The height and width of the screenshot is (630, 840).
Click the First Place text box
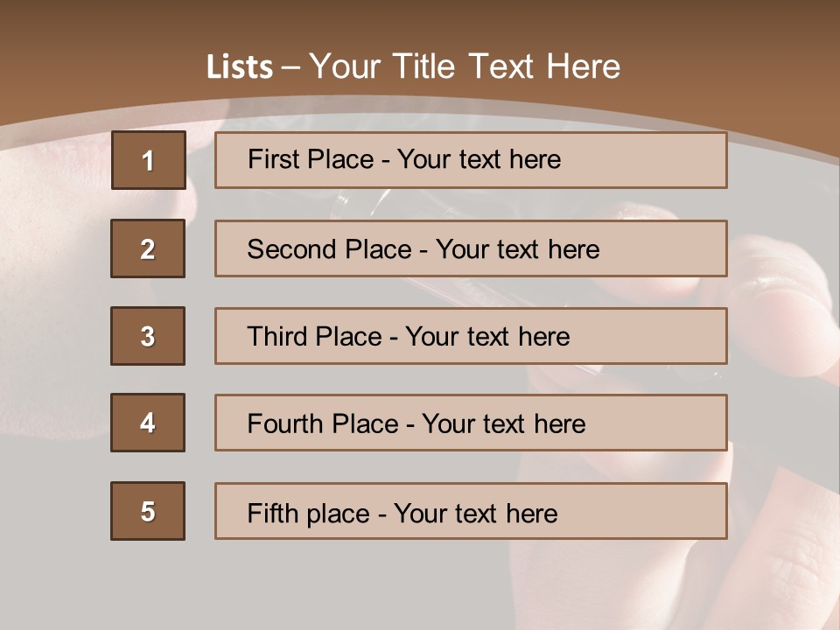pyautogui.click(x=471, y=160)
